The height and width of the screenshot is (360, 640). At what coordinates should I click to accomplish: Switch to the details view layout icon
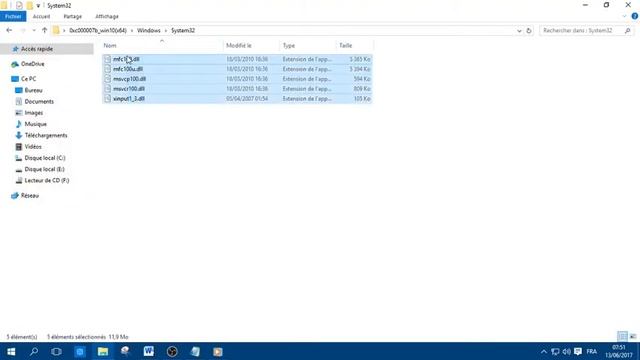click(622, 336)
